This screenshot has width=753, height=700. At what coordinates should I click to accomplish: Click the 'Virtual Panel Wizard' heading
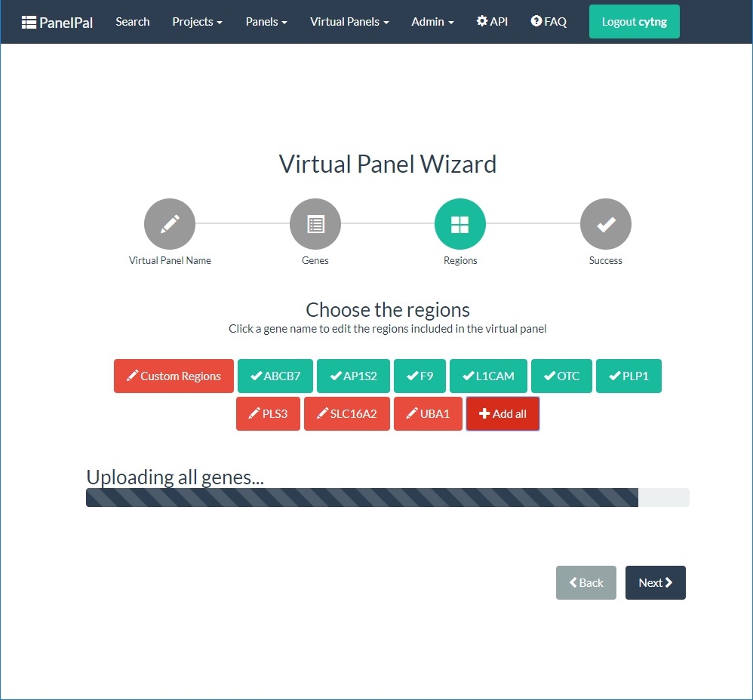click(x=388, y=164)
